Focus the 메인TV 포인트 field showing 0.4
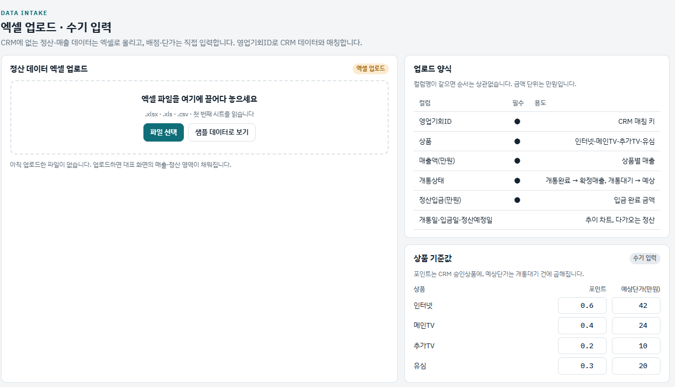 582,325
